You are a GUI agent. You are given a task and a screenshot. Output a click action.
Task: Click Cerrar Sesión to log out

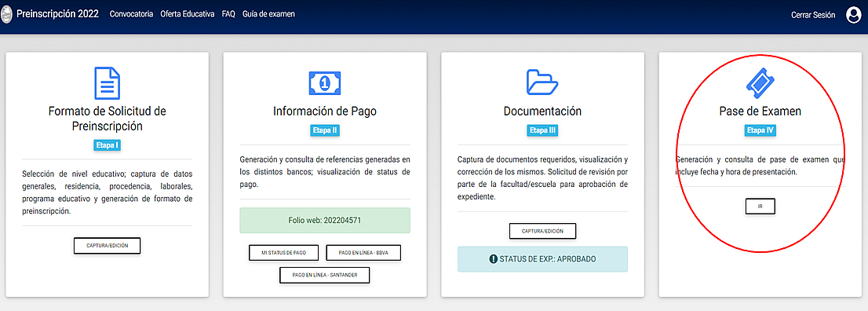coord(813,16)
